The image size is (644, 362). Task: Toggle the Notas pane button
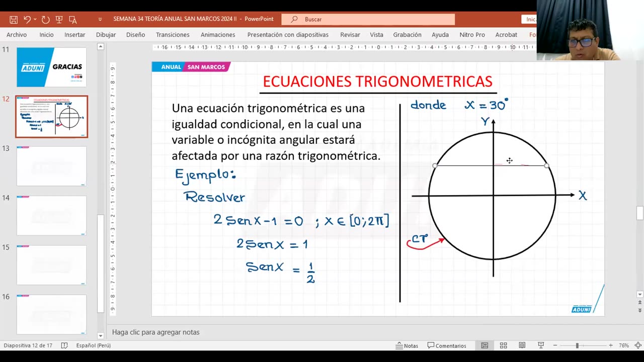[407, 345]
